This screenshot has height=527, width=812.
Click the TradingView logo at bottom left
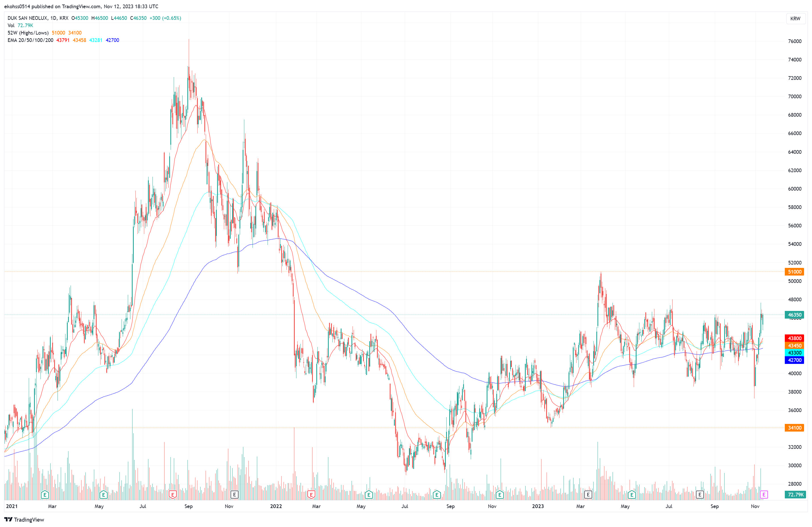tap(24, 520)
